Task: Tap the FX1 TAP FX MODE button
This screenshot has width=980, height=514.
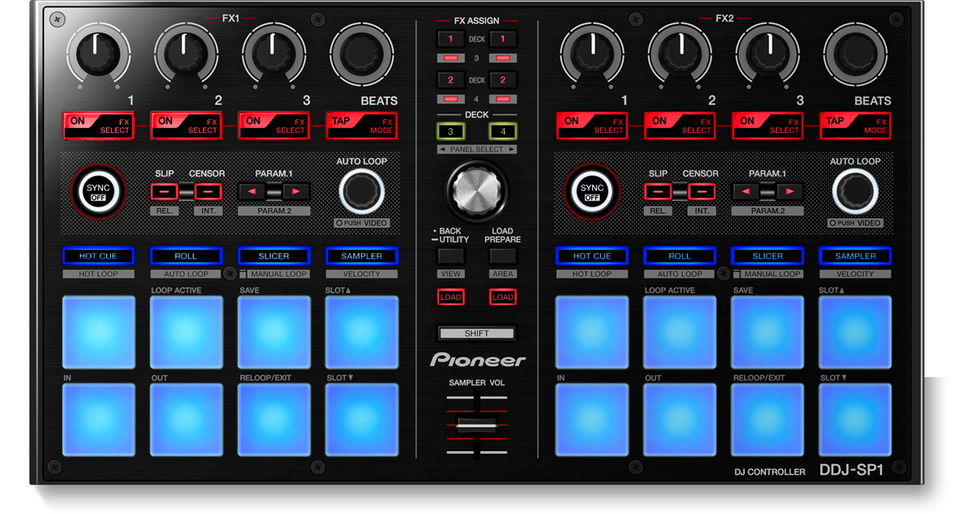Action: click(x=362, y=126)
